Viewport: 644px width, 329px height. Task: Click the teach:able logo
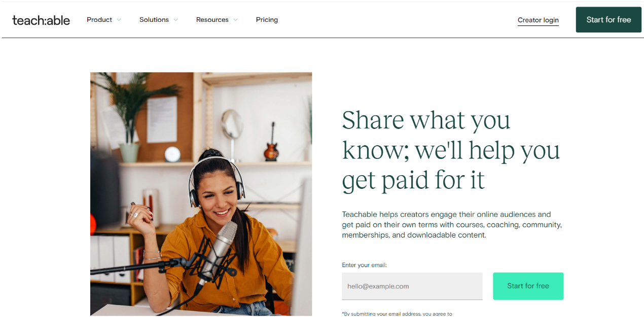click(x=41, y=20)
